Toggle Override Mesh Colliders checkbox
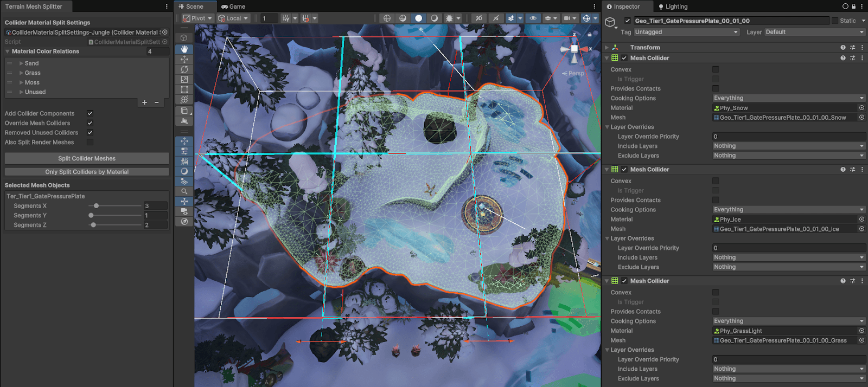The image size is (868, 387). pos(90,123)
